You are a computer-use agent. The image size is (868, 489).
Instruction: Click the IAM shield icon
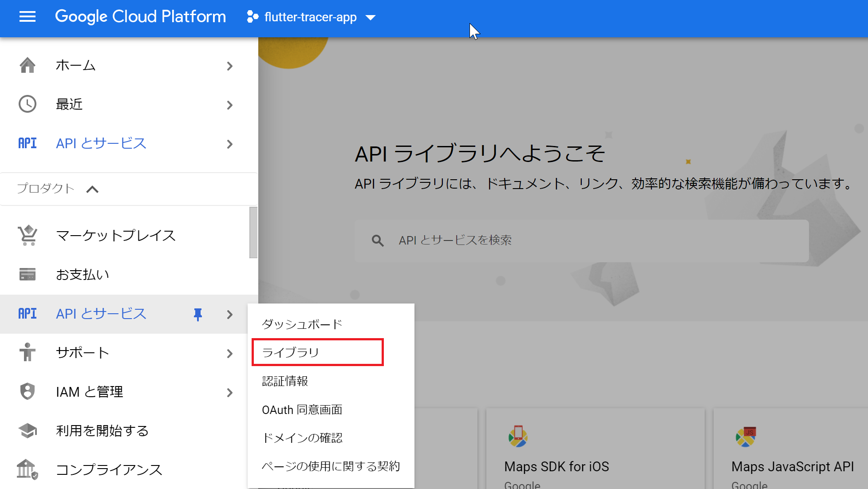(x=28, y=391)
